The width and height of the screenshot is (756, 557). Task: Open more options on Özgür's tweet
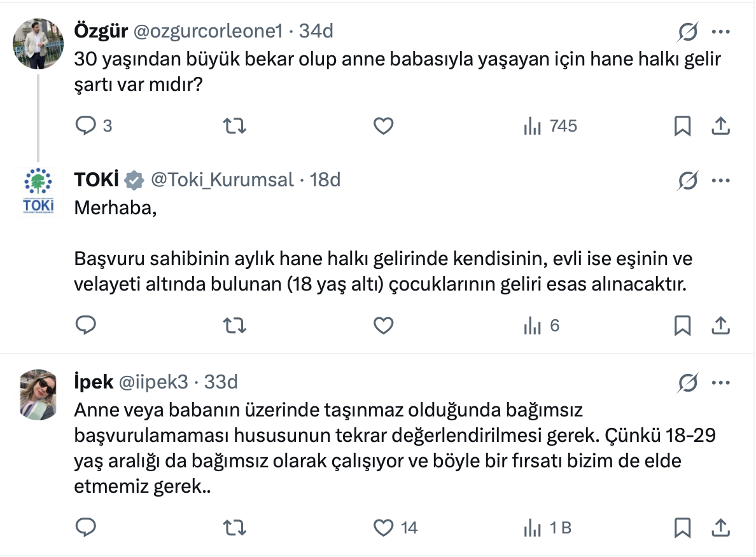pos(720,31)
